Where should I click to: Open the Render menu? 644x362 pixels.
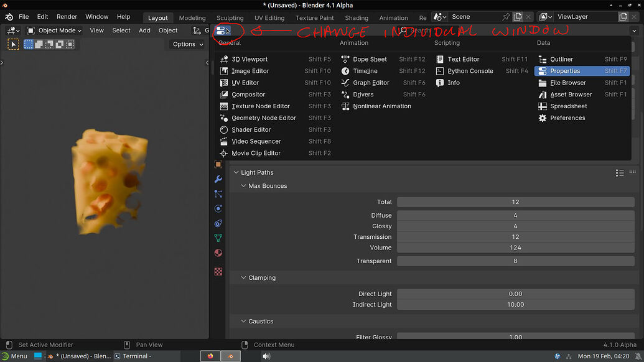[67, 17]
